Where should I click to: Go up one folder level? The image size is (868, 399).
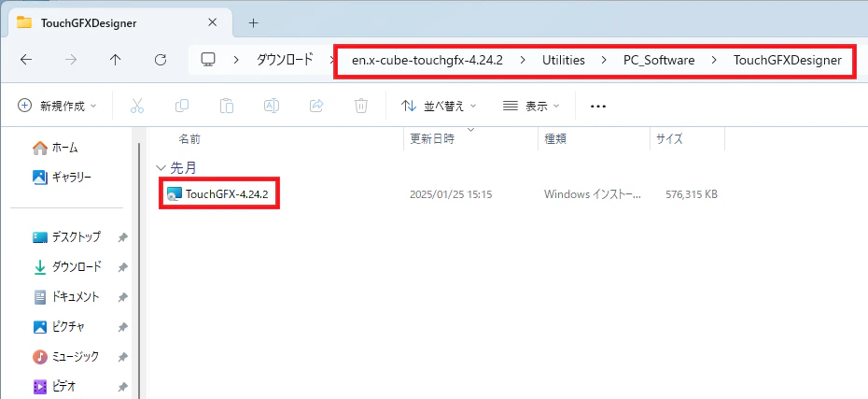click(x=115, y=60)
